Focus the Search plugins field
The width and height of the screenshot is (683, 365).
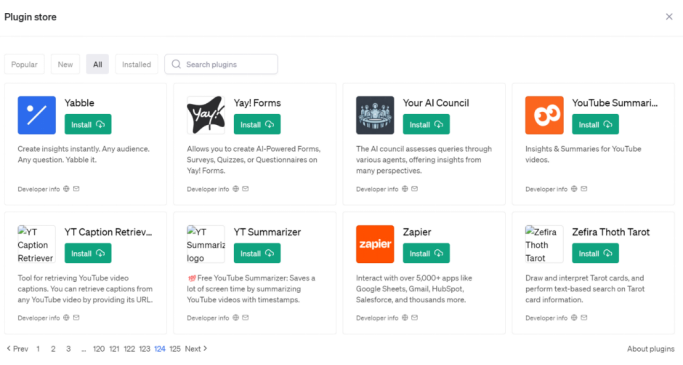click(221, 64)
